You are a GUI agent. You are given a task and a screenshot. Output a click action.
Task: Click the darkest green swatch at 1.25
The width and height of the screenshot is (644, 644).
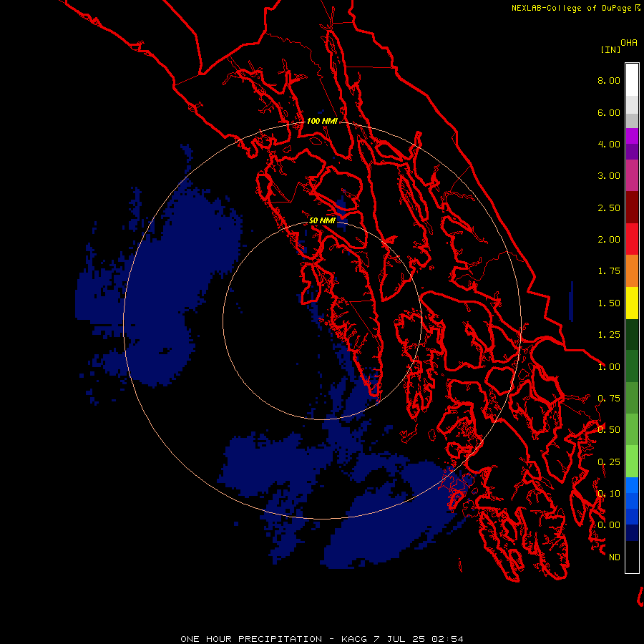pos(632,335)
